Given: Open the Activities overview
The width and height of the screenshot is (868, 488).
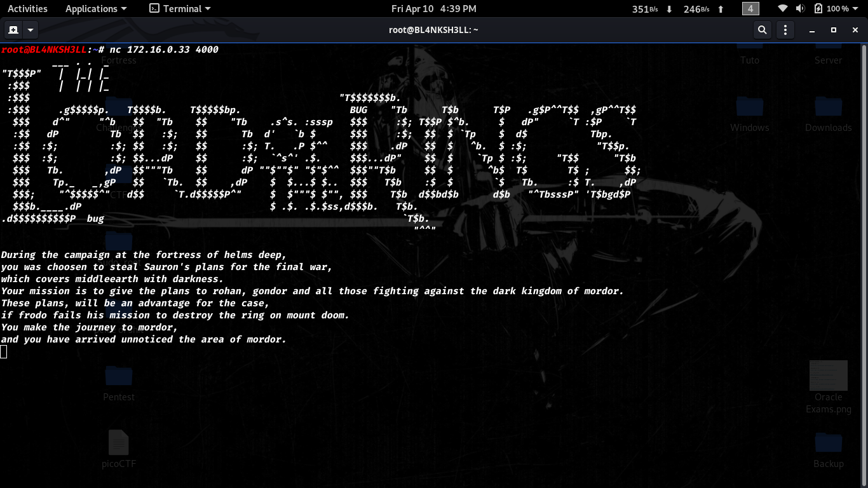Looking at the screenshot, I should 27,9.
